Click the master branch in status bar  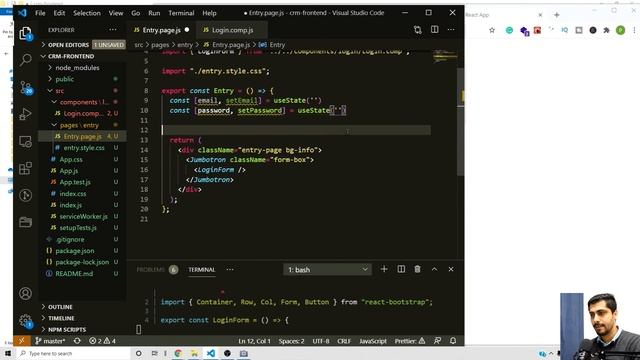50,340
